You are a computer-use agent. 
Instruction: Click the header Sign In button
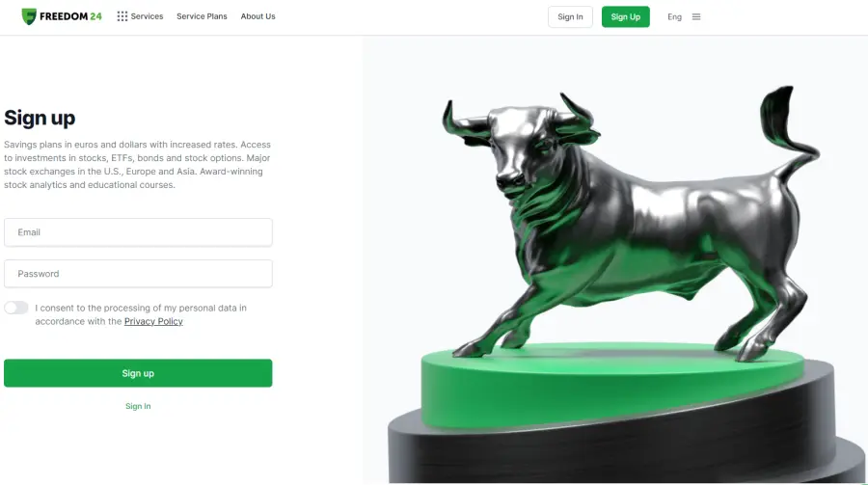(570, 16)
